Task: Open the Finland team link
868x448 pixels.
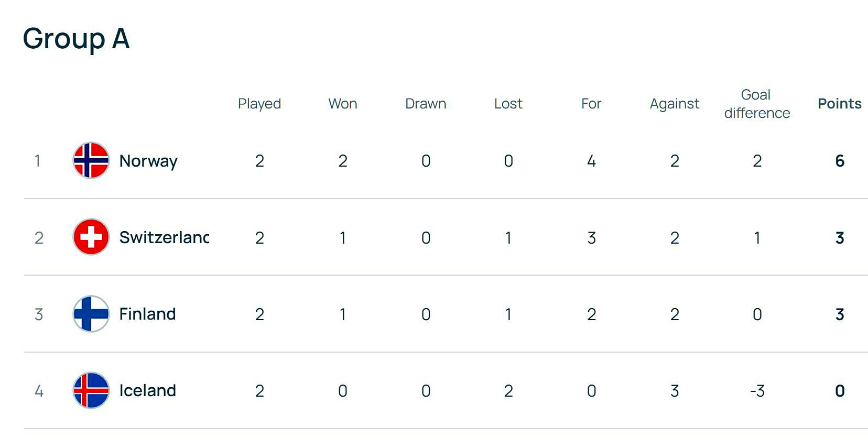Action: point(147,314)
